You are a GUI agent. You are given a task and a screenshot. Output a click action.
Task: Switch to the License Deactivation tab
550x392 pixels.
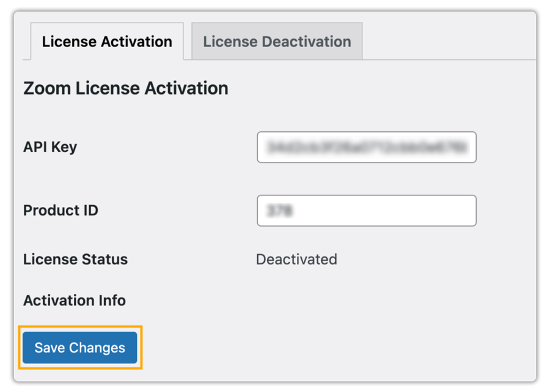[x=276, y=41]
